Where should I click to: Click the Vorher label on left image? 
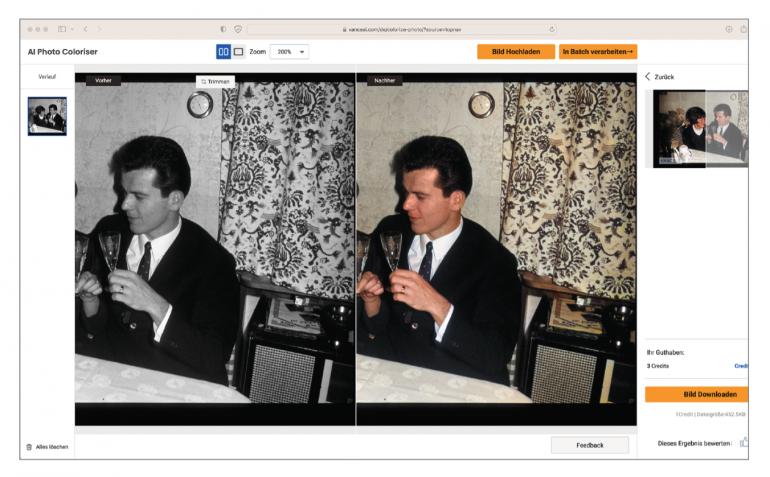[103, 81]
